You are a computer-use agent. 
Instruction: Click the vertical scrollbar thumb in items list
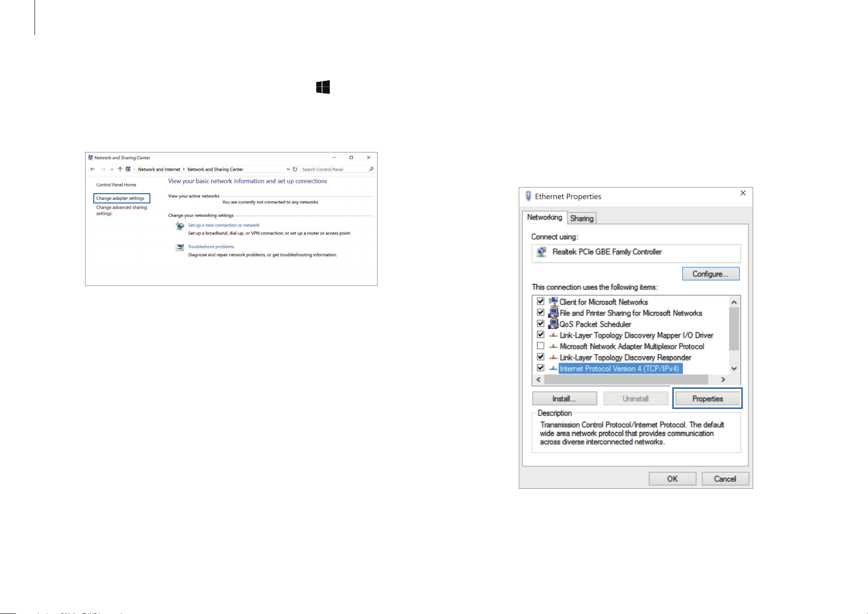pos(734,329)
